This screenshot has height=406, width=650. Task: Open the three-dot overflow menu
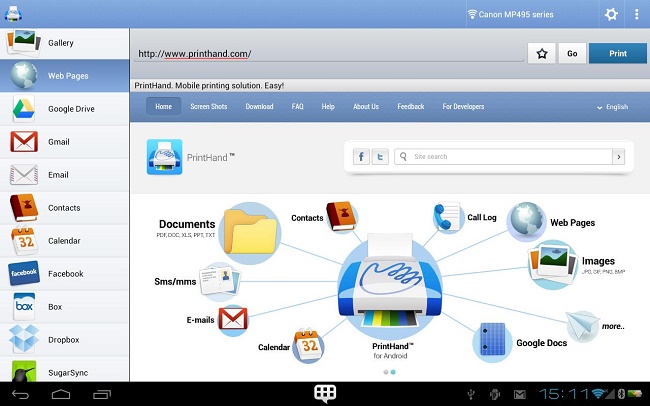tap(637, 14)
